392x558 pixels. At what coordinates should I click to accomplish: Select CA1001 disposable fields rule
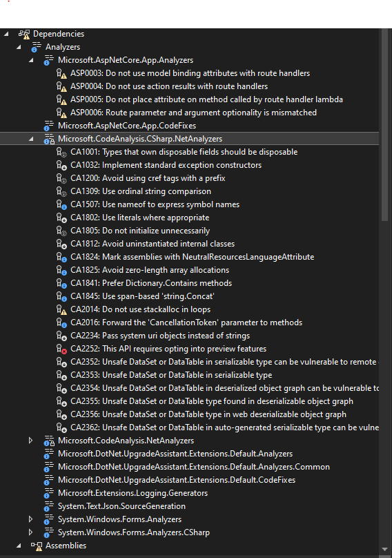pos(184,152)
